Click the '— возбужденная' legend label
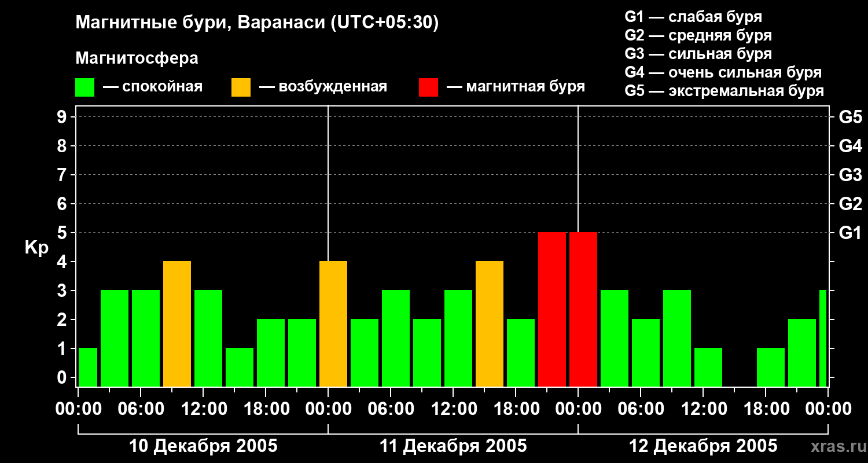Viewport: 868px width, 463px height. tap(323, 87)
